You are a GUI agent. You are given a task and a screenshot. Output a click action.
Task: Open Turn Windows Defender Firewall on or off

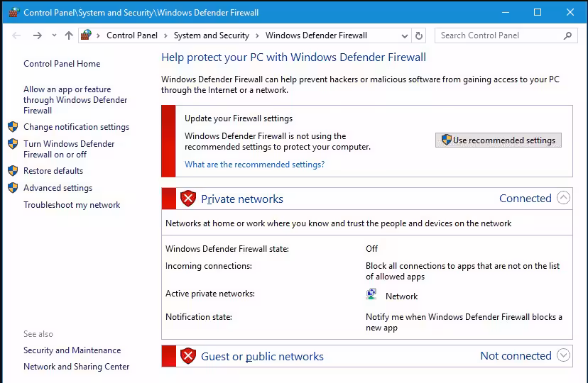[69, 149]
